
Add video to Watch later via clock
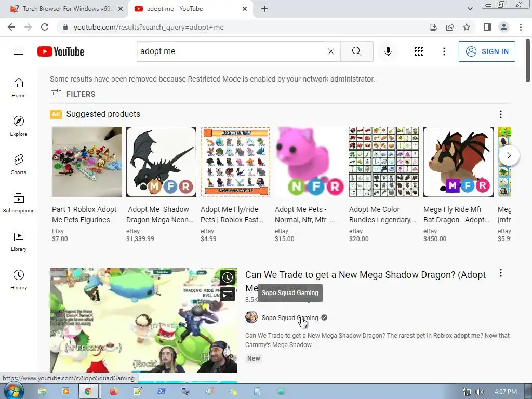pos(228,277)
